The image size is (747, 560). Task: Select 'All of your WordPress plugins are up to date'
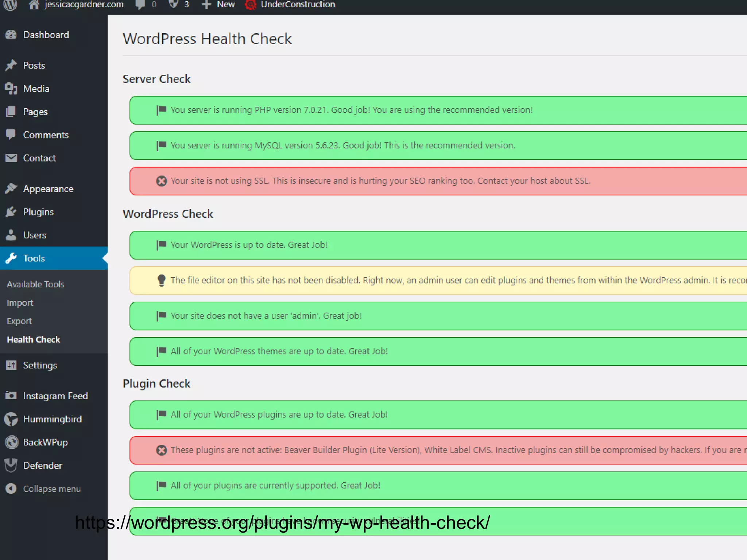pos(279,415)
